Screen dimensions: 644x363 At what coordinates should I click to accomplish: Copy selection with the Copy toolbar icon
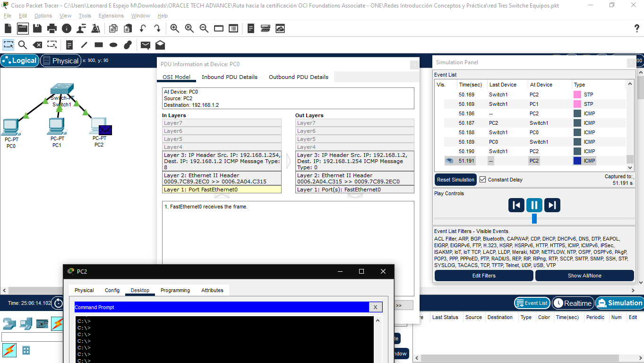tap(113, 28)
